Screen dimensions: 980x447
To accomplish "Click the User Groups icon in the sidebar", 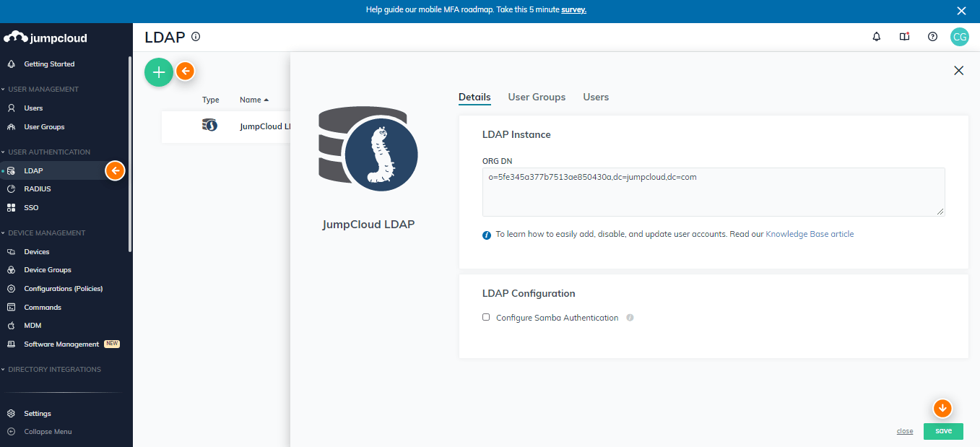I will (x=11, y=127).
